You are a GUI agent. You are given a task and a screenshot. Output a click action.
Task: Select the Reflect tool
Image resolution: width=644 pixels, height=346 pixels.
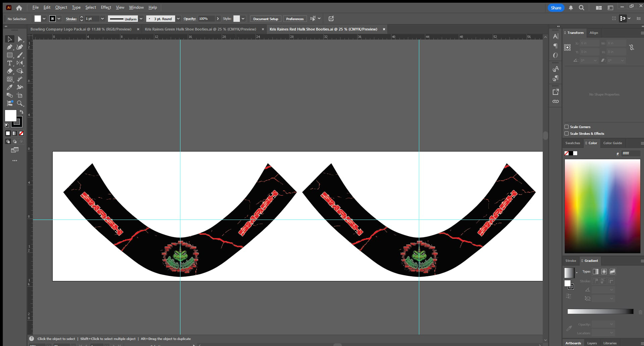[x=20, y=63]
